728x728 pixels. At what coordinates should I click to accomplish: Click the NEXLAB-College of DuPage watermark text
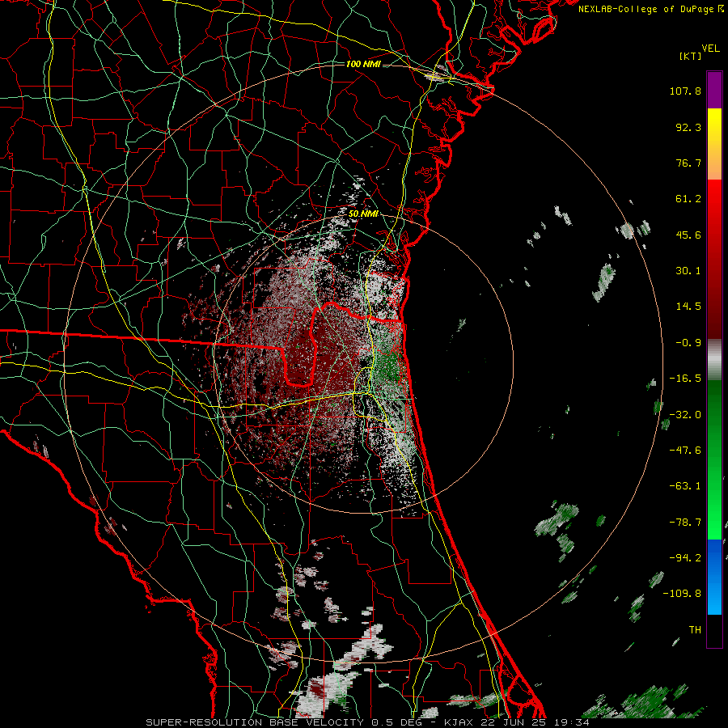(651, 9)
